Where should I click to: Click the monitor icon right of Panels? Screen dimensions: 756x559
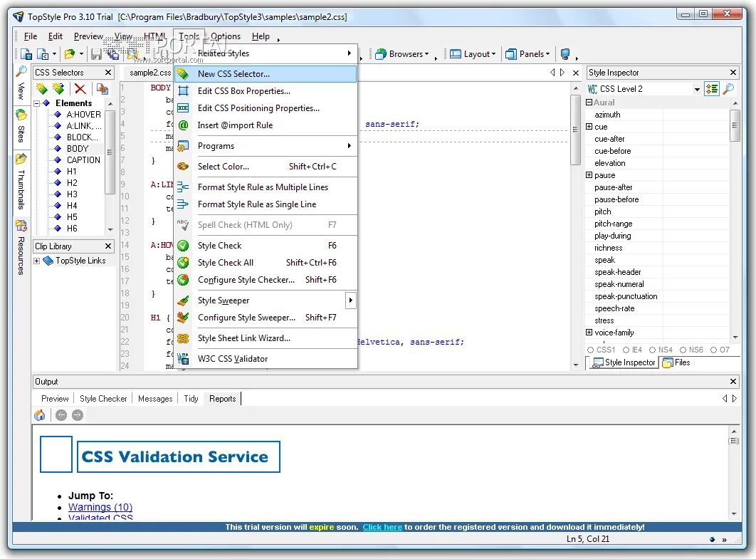click(565, 54)
